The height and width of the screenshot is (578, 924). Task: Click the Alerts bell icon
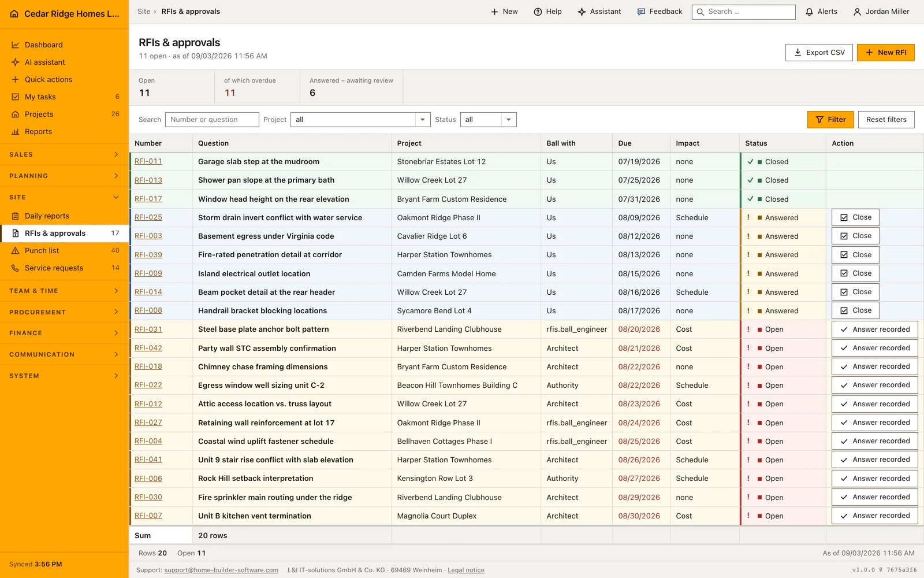pyautogui.click(x=810, y=12)
